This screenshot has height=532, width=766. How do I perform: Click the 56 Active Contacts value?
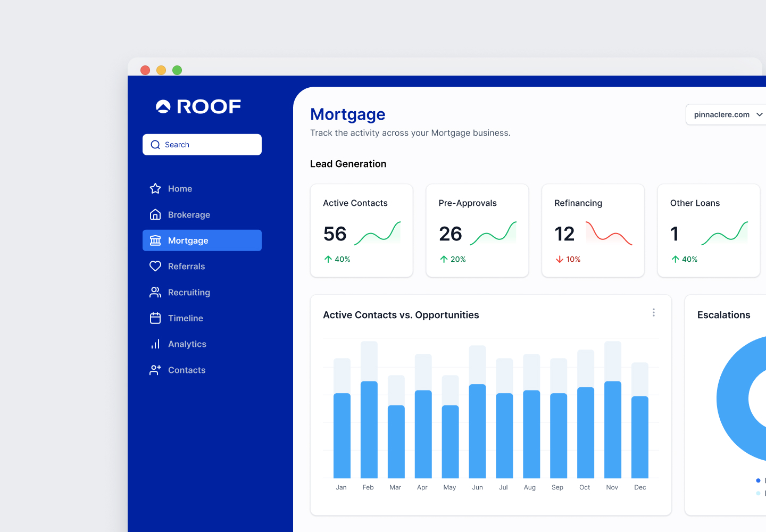point(335,234)
